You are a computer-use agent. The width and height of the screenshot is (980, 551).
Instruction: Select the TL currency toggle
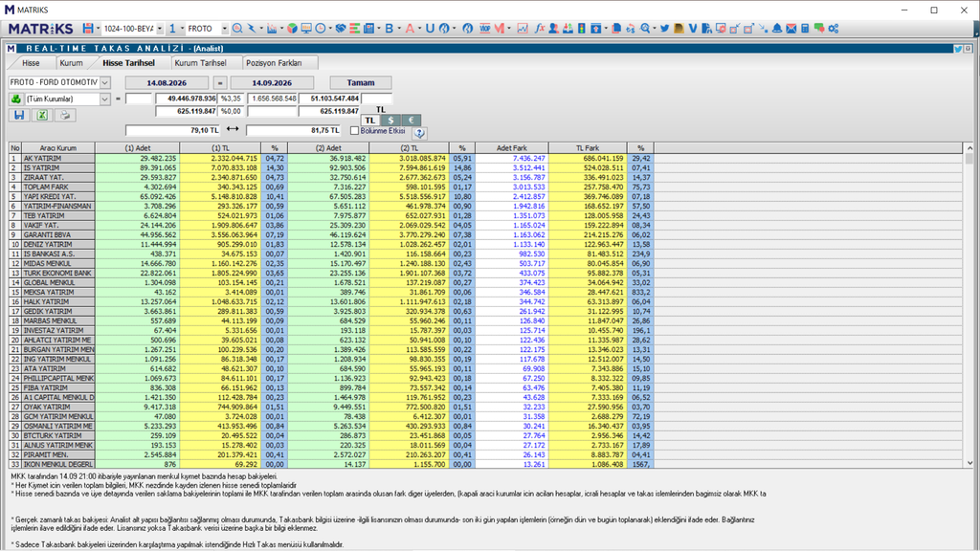(x=370, y=120)
